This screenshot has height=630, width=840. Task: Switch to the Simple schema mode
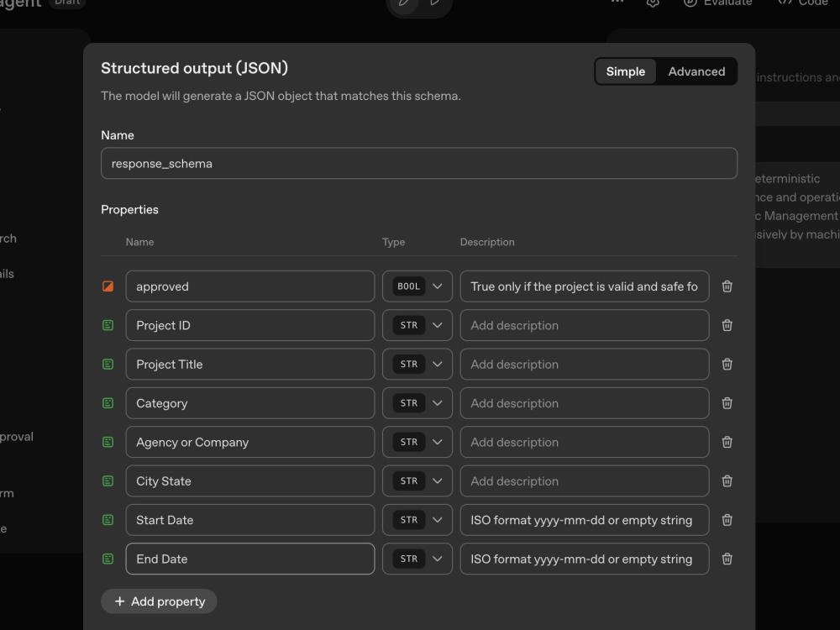(626, 71)
